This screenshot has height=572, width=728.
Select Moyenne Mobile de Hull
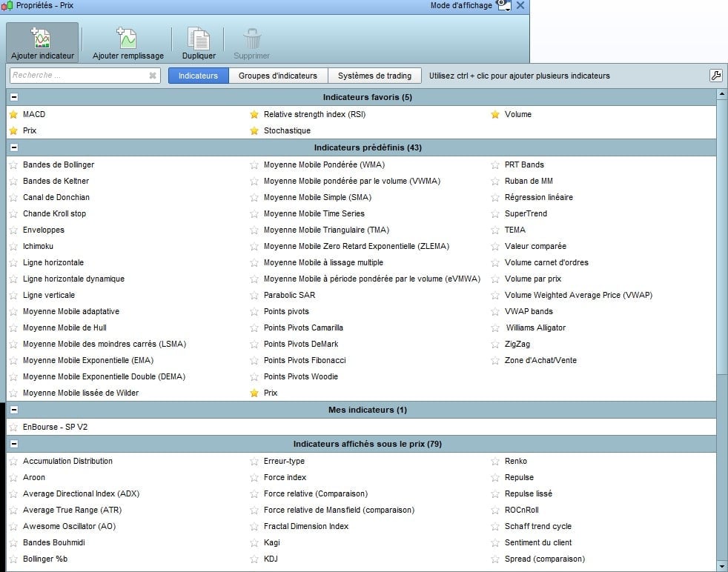tap(64, 327)
